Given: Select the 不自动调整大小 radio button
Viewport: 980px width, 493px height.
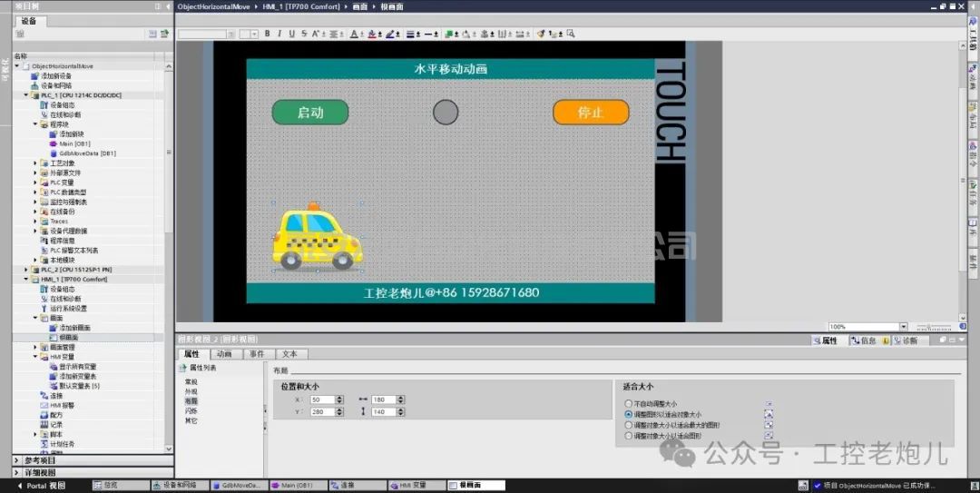Looking at the screenshot, I should point(628,403).
